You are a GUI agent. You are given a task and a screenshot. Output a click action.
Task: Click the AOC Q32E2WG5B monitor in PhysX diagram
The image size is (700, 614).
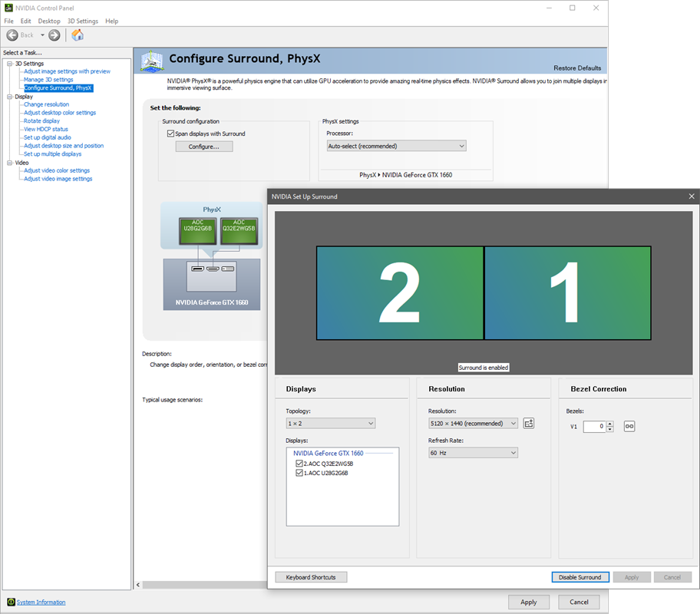pos(239,231)
